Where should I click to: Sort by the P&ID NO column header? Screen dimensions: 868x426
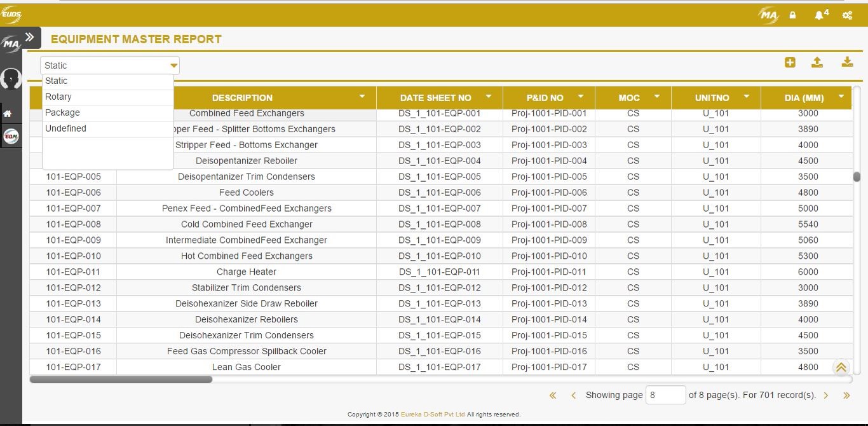pos(545,98)
